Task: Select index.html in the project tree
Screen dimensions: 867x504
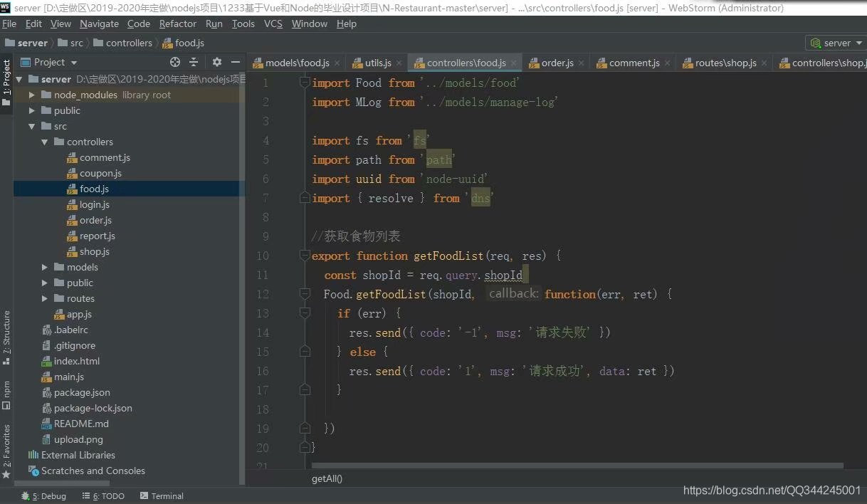Action: (76, 361)
